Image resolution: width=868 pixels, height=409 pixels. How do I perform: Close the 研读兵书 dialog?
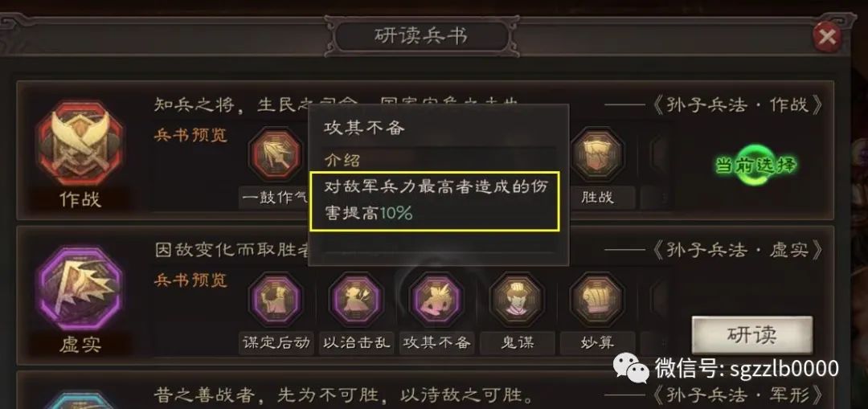coord(827,37)
